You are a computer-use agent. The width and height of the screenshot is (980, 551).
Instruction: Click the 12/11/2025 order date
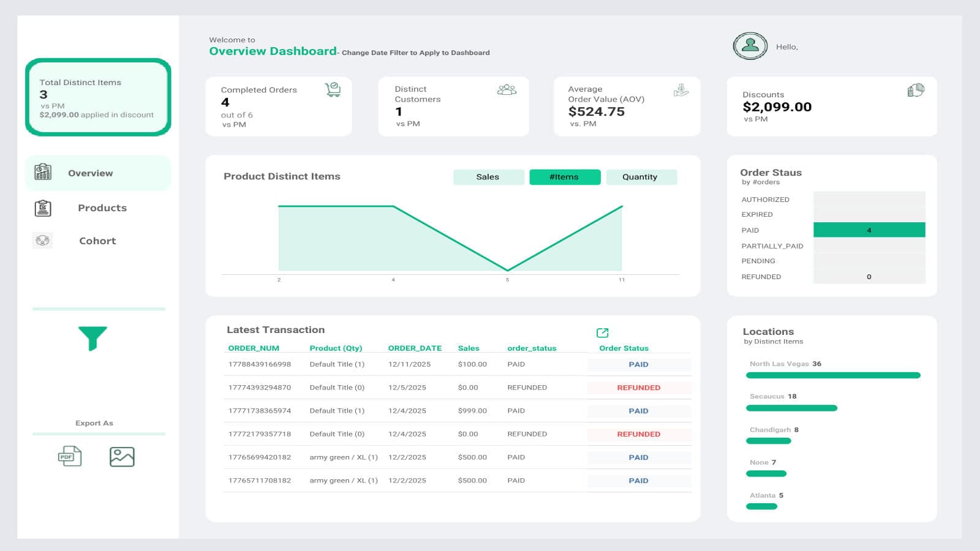click(x=409, y=364)
